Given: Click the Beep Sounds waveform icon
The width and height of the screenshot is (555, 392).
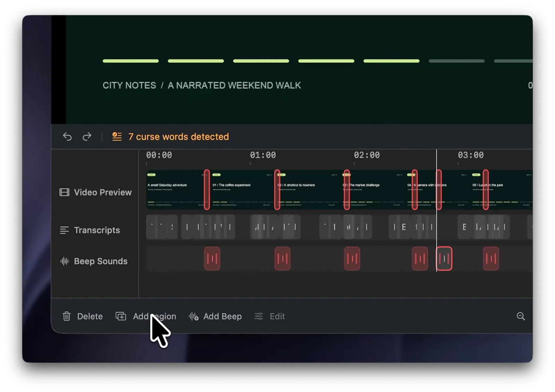Looking at the screenshot, I should (x=64, y=261).
